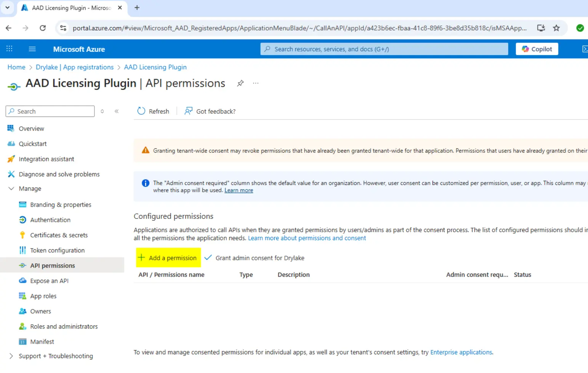Click the Refresh icon button
588x373 pixels.
tap(141, 111)
